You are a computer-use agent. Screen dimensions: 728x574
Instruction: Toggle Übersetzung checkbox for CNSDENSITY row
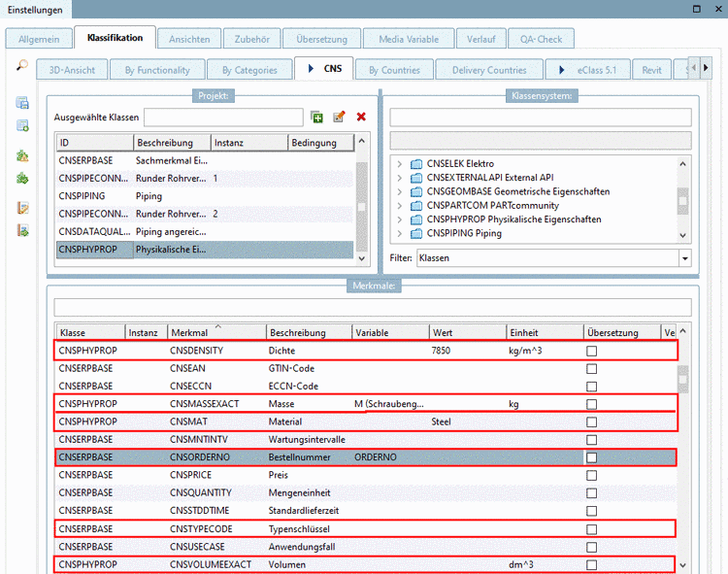pos(592,351)
